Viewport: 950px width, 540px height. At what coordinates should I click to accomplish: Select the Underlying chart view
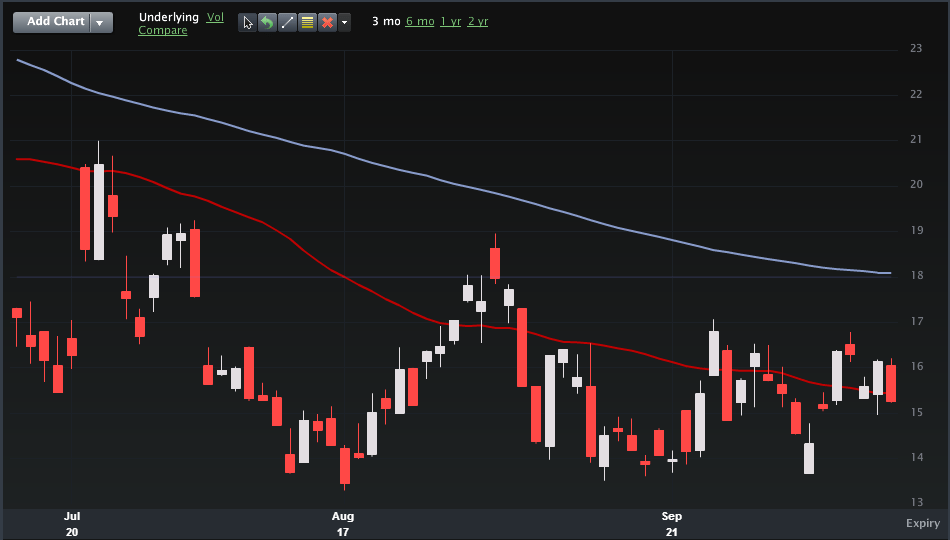tap(169, 17)
